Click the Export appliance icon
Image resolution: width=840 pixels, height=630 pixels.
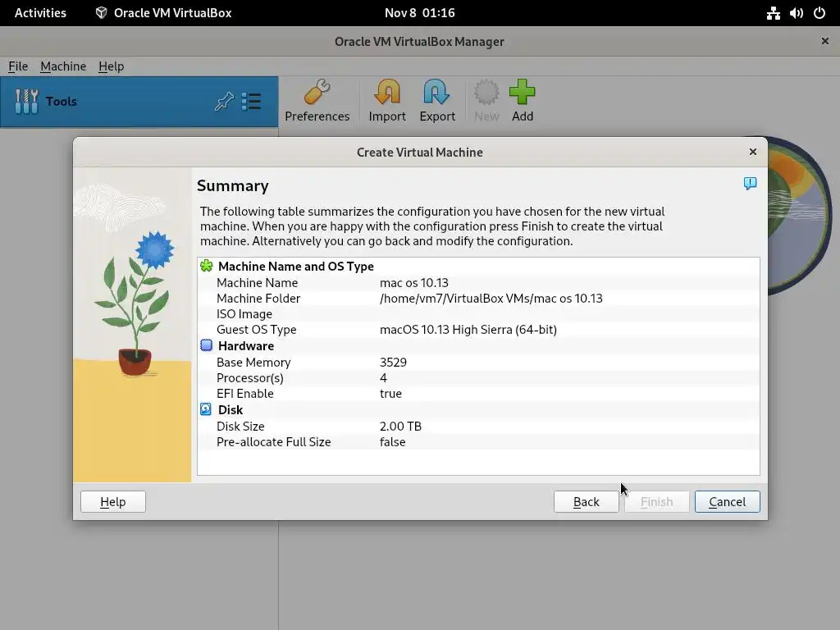tap(436, 93)
